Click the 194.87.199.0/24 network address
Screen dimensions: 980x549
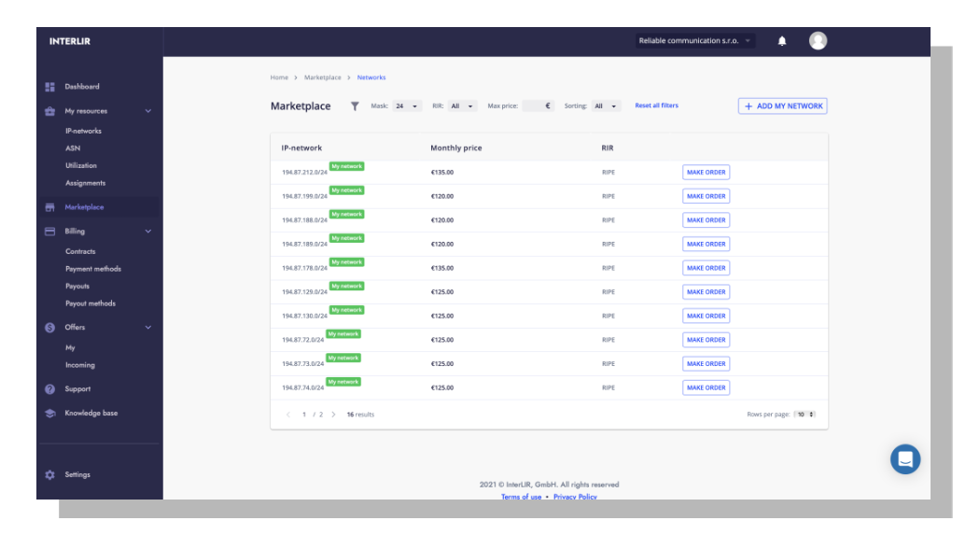click(x=304, y=196)
